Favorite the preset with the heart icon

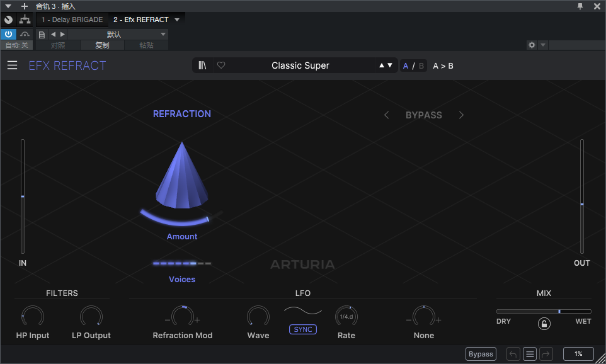(221, 65)
